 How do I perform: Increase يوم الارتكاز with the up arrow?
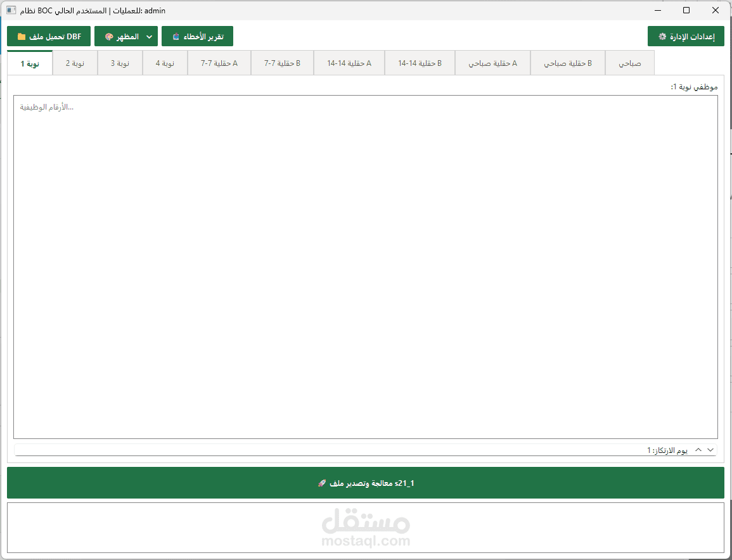click(698, 450)
